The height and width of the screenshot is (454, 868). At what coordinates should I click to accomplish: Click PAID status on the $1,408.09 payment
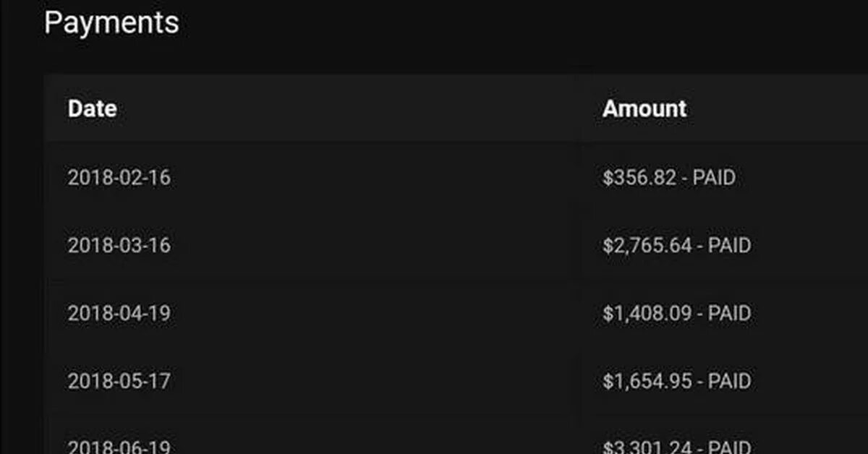pyautogui.click(x=729, y=314)
